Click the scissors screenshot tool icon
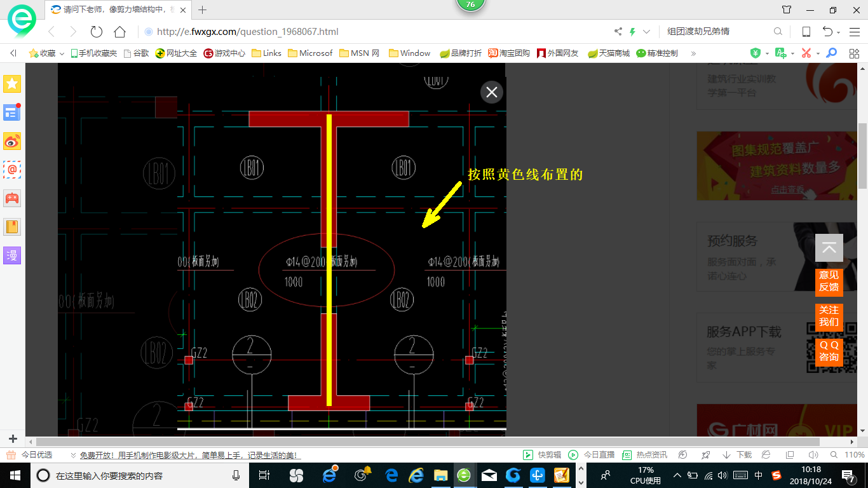868x488 pixels. point(806,53)
